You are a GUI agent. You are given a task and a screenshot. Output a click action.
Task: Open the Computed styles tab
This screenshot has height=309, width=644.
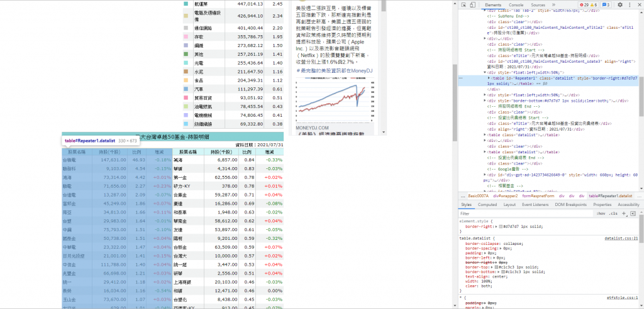487,204
